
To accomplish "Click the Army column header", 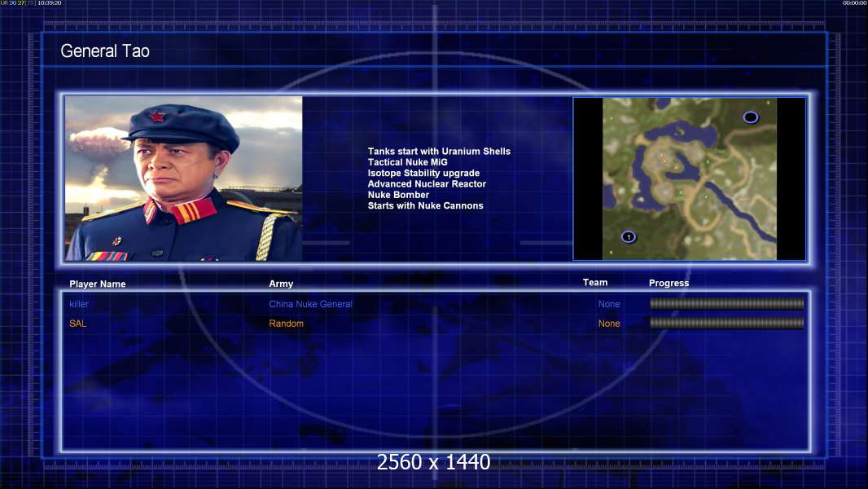I will click(x=281, y=284).
